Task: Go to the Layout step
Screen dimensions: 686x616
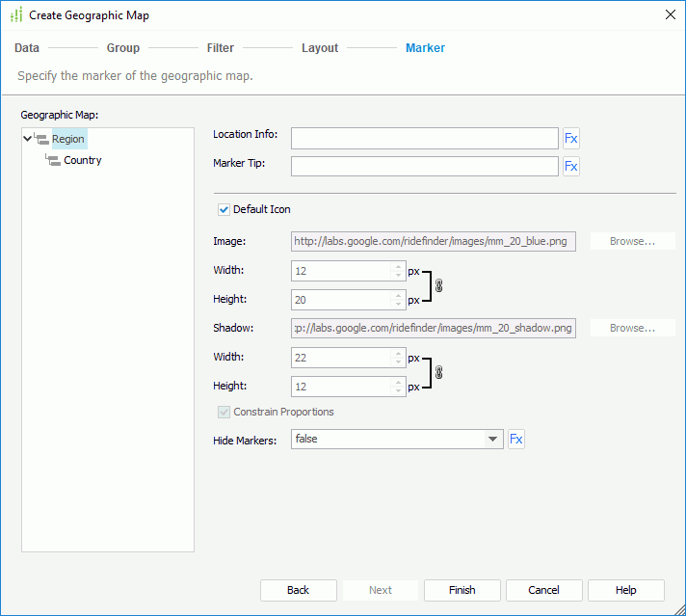Action: pyautogui.click(x=320, y=48)
